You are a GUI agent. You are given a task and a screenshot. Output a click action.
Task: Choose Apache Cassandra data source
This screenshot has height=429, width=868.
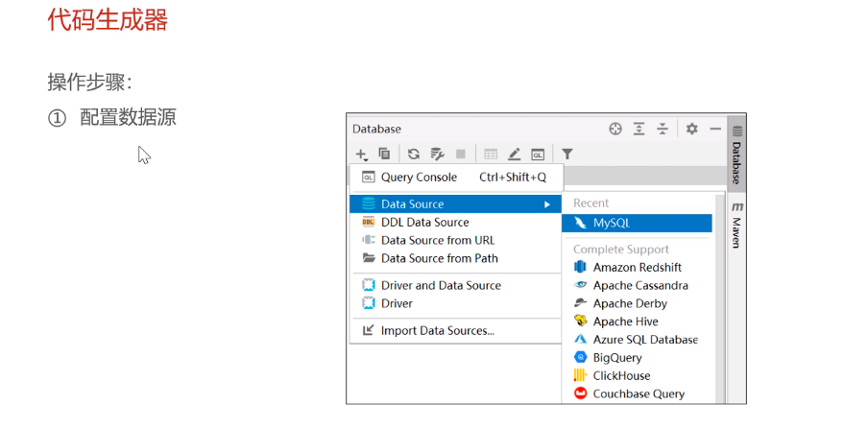click(640, 285)
